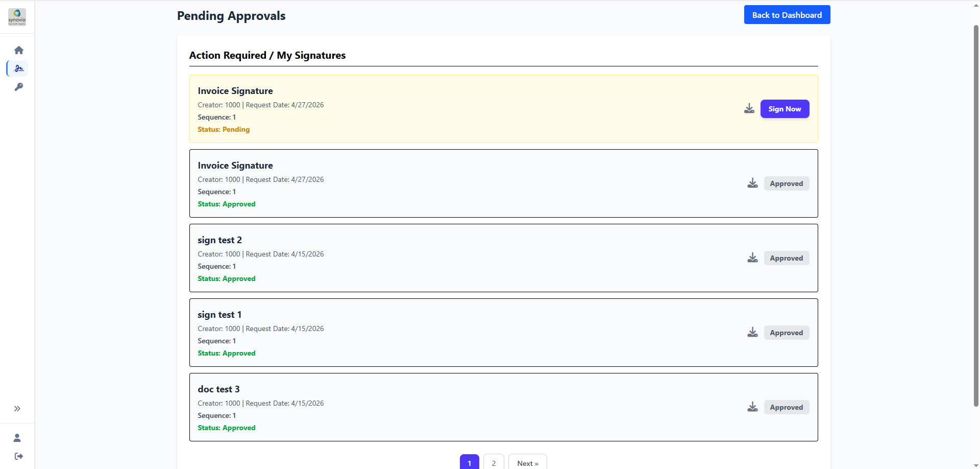Screen dimensions: 980x469
Task: Download the sign test 1 document
Action: pos(753,333)
